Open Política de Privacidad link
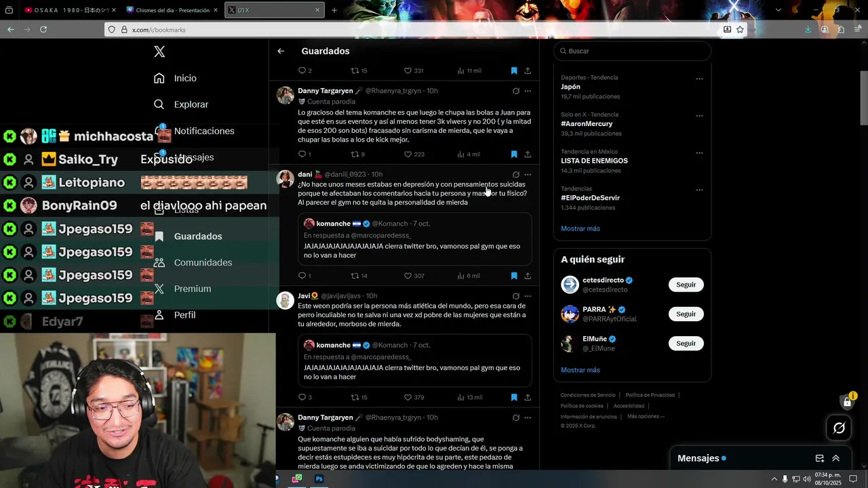Image resolution: width=868 pixels, height=488 pixels. pos(650,395)
